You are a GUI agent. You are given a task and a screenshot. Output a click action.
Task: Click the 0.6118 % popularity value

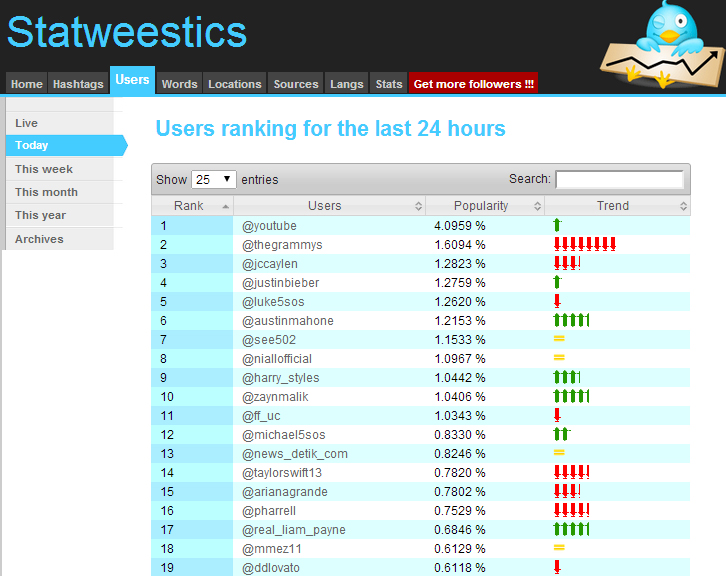coord(460,568)
